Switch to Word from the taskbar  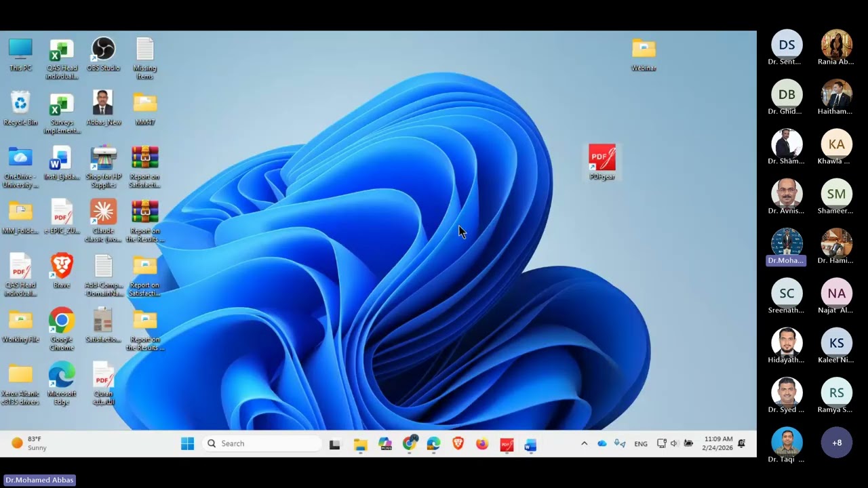click(530, 445)
